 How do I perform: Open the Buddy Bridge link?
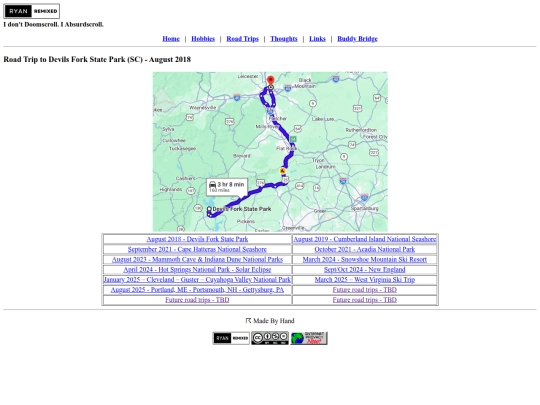pos(357,39)
